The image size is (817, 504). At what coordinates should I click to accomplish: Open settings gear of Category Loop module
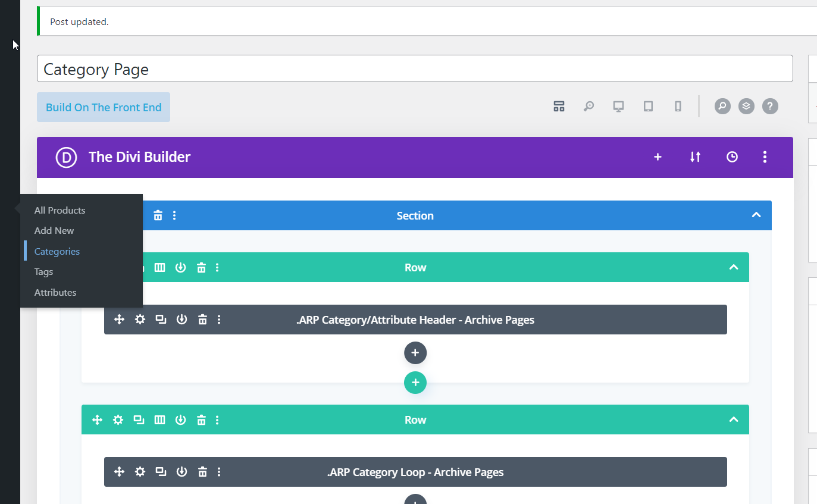pyautogui.click(x=140, y=472)
